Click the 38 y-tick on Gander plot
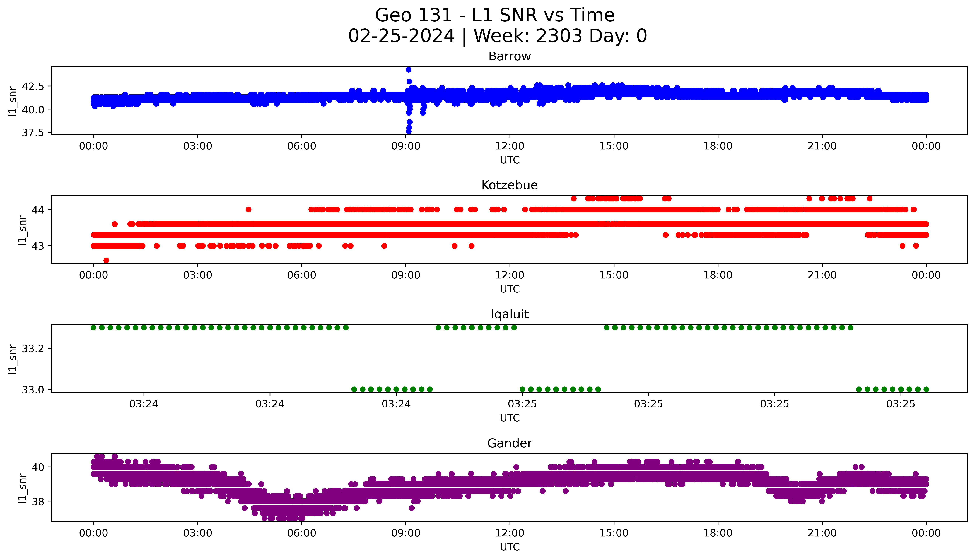Screen dimensions: 975x560 click(38, 501)
